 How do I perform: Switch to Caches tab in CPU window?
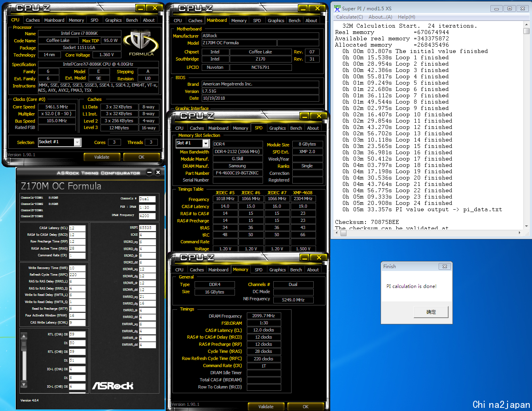32,20
